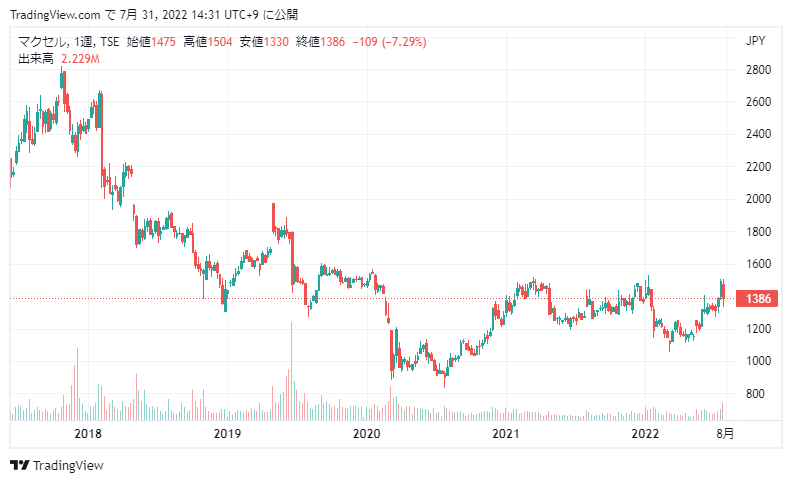Image resolution: width=792 pixels, height=483 pixels.
Task: Open the TradingView.com link in the header
Action: point(56,15)
